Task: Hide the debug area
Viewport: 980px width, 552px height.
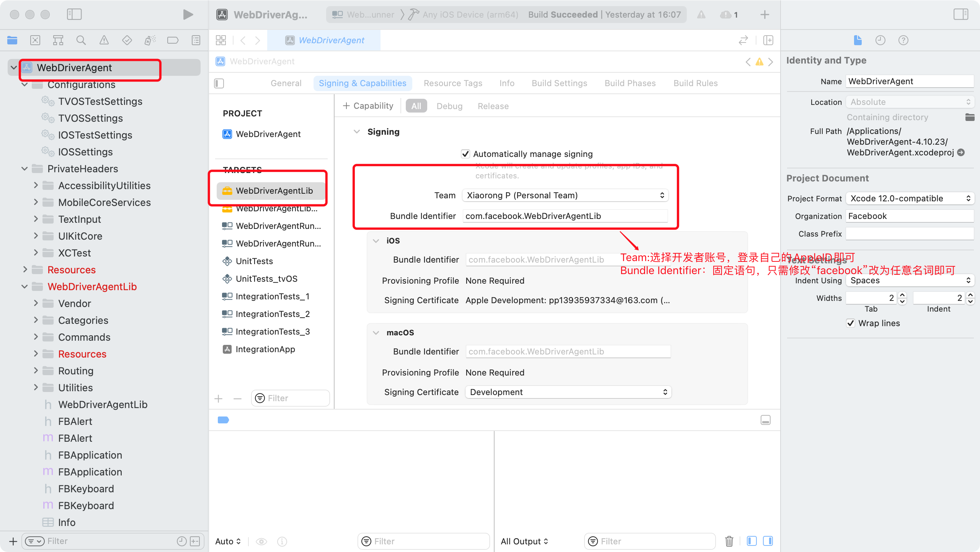Action: click(766, 420)
